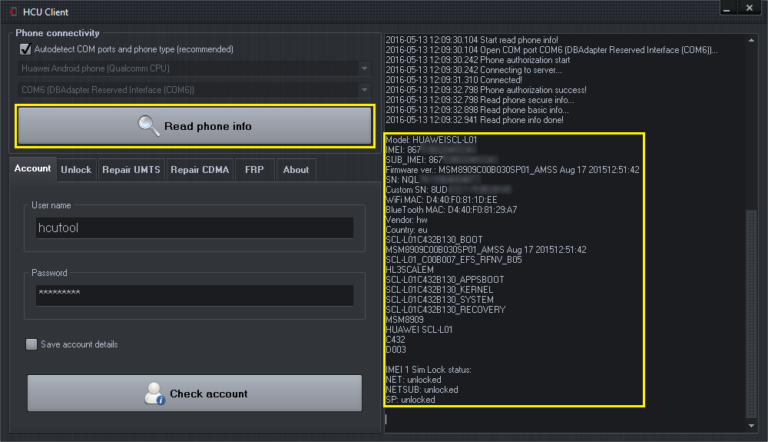Open the COM6 DBAdapter port dropdown
The image size is (768, 442).
195,90
